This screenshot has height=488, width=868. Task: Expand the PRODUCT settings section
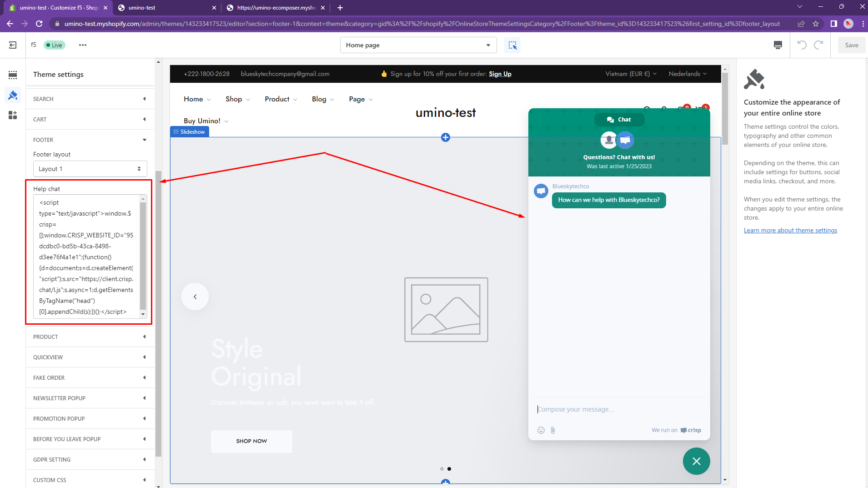coord(90,337)
